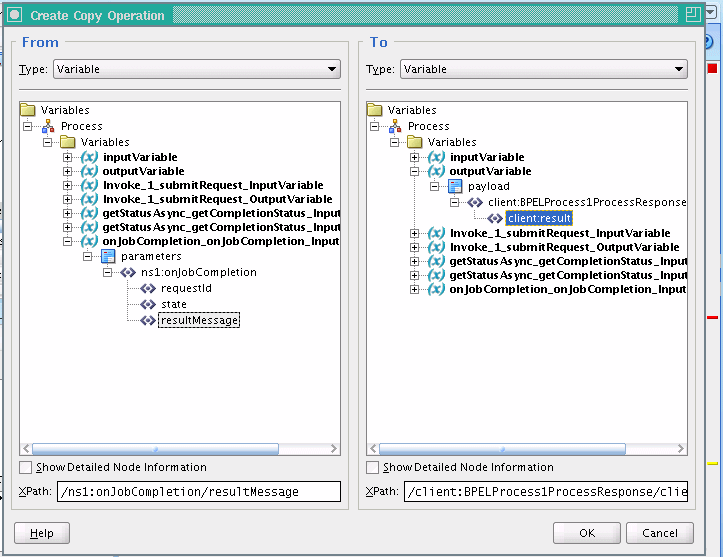Open the From Type dropdown
This screenshot has height=557, width=723.
(197, 69)
